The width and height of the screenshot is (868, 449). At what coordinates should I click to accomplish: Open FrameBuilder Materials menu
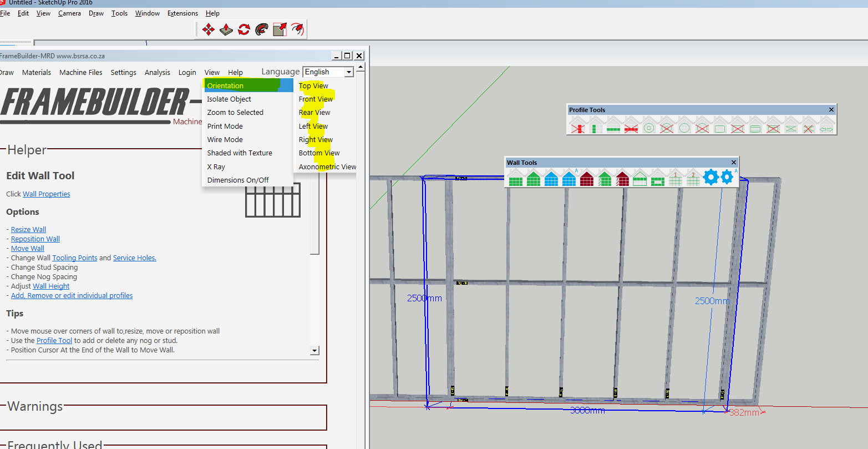tap(37, 72)
